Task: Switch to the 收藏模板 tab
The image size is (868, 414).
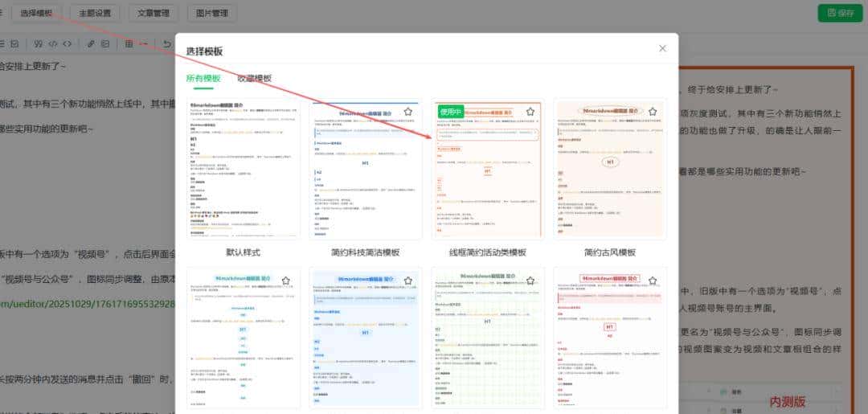Action: click(x=255, y=79)
